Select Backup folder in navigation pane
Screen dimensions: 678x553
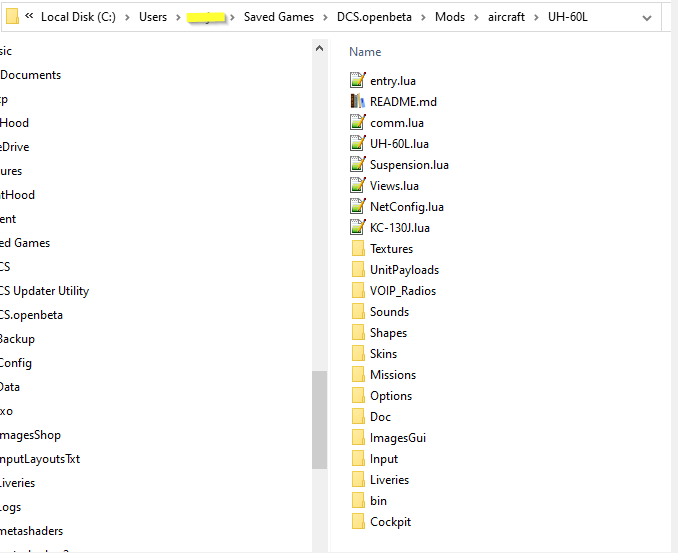pos(17,339)
